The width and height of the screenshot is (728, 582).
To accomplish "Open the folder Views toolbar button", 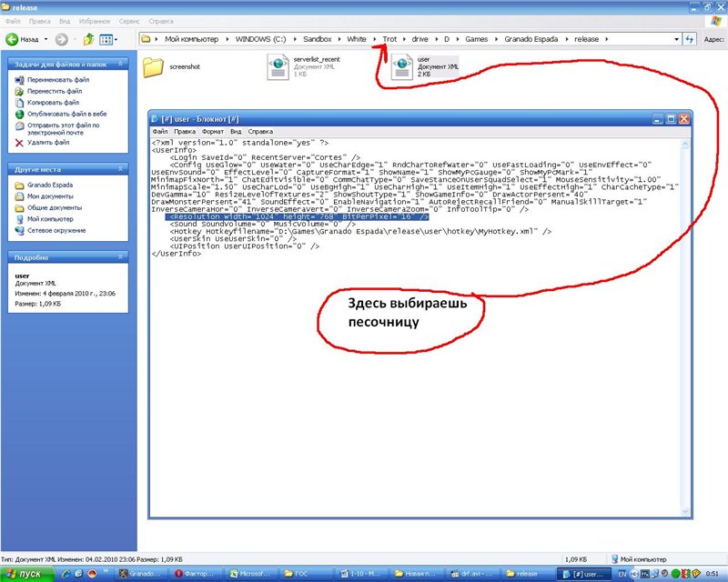I will point(108,39).
